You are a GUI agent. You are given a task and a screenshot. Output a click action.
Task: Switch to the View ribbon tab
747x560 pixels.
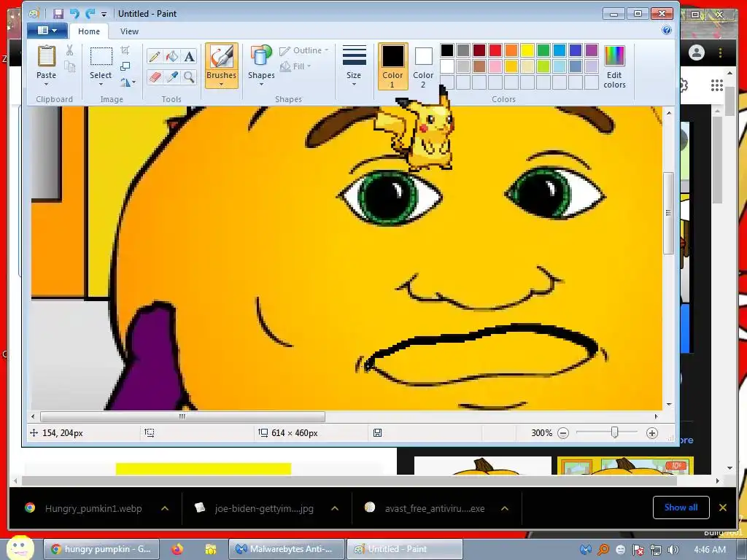click(x=129, y=31)
